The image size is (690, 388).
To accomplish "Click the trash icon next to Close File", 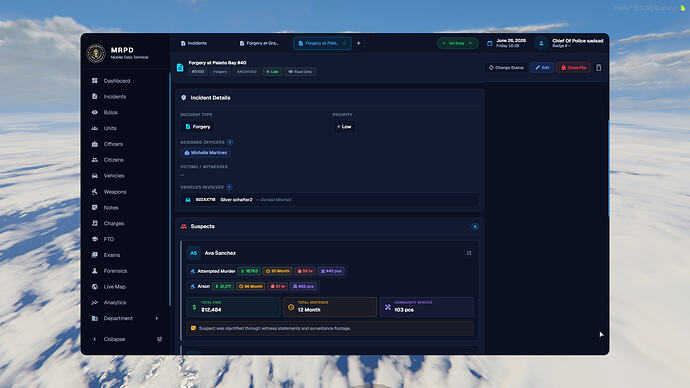I will (598, 68).
